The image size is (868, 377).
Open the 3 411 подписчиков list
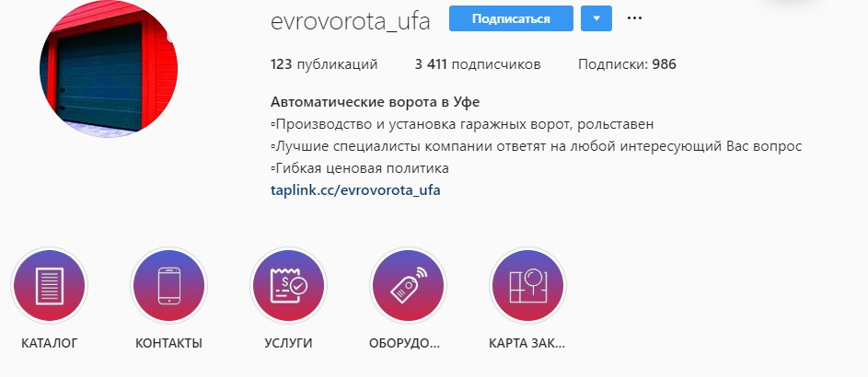[478, 64]
